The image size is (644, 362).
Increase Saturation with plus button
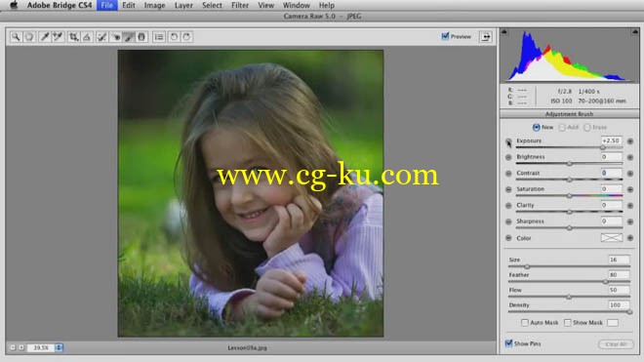click(x=630, y=189)
